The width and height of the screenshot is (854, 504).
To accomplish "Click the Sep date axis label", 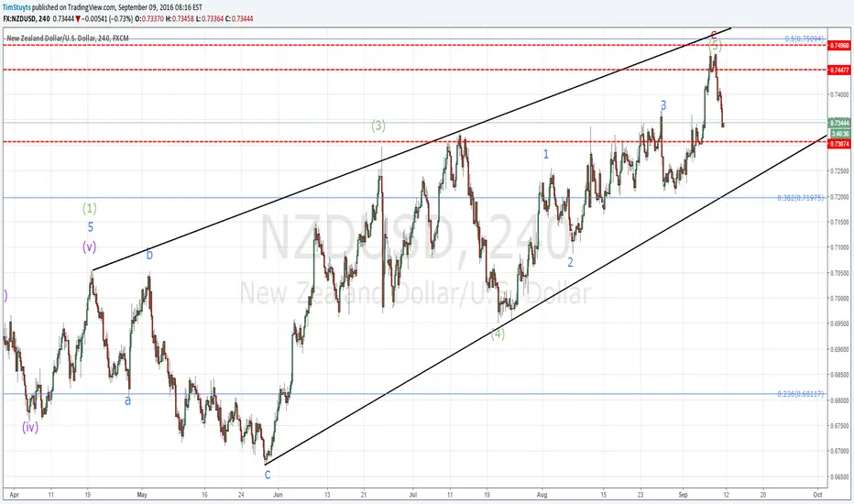I will [x=683, y=495].
